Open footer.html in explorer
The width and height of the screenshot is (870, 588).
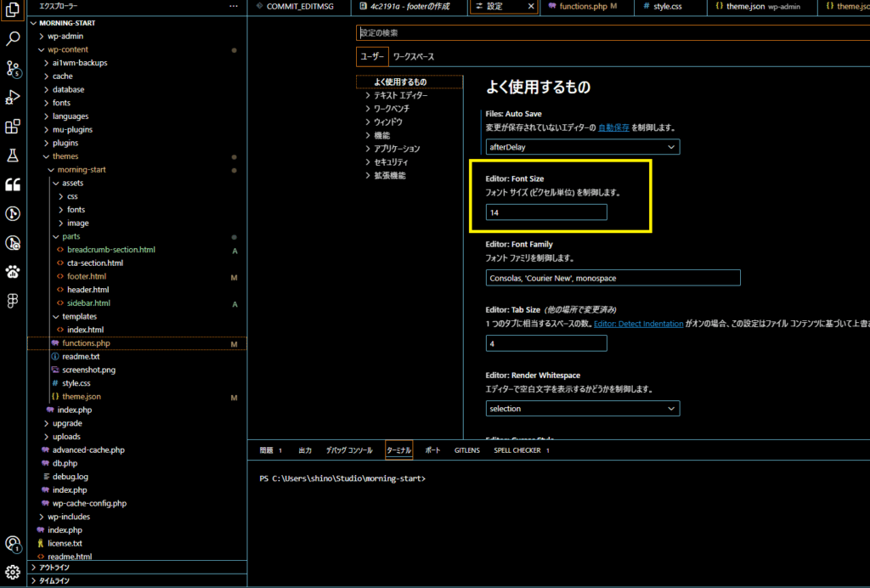[x=137, y=276]
